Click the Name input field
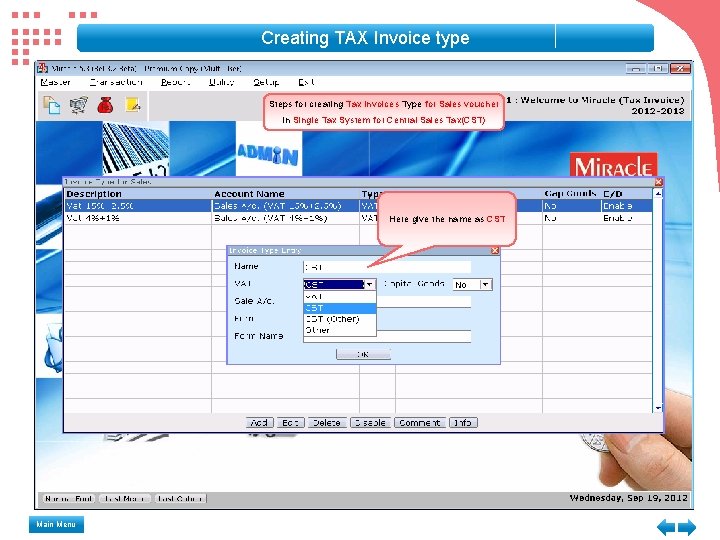720x540 pixels. click(x=387, y=267)
